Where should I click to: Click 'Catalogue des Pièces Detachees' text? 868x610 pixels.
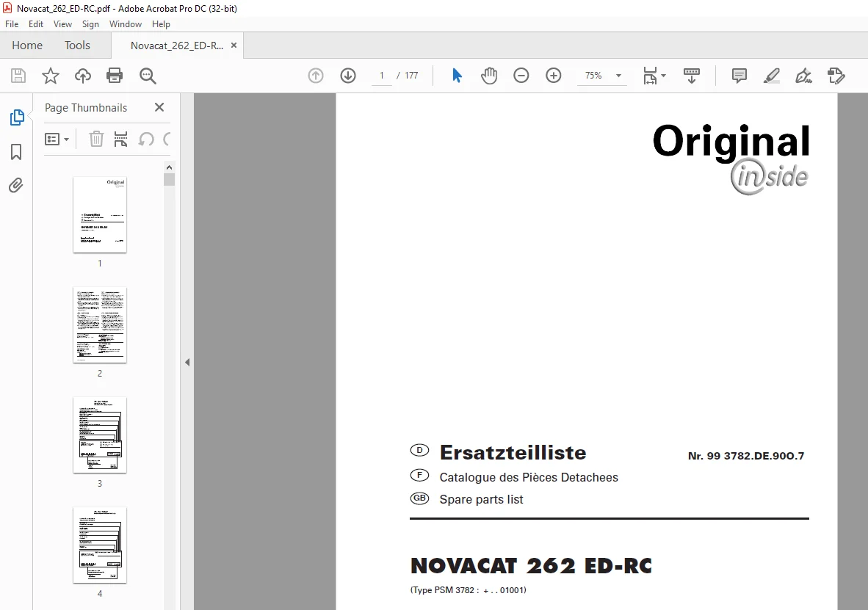click(x=529, y=477)
